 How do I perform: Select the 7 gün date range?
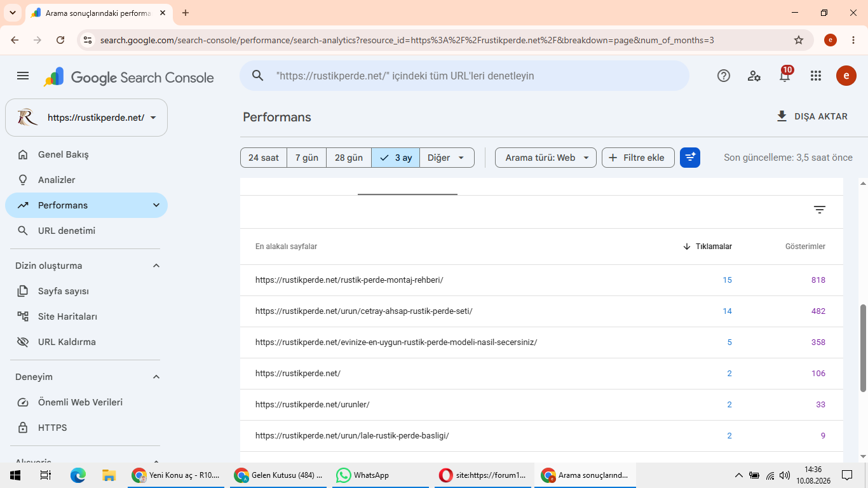click(307, 158)
